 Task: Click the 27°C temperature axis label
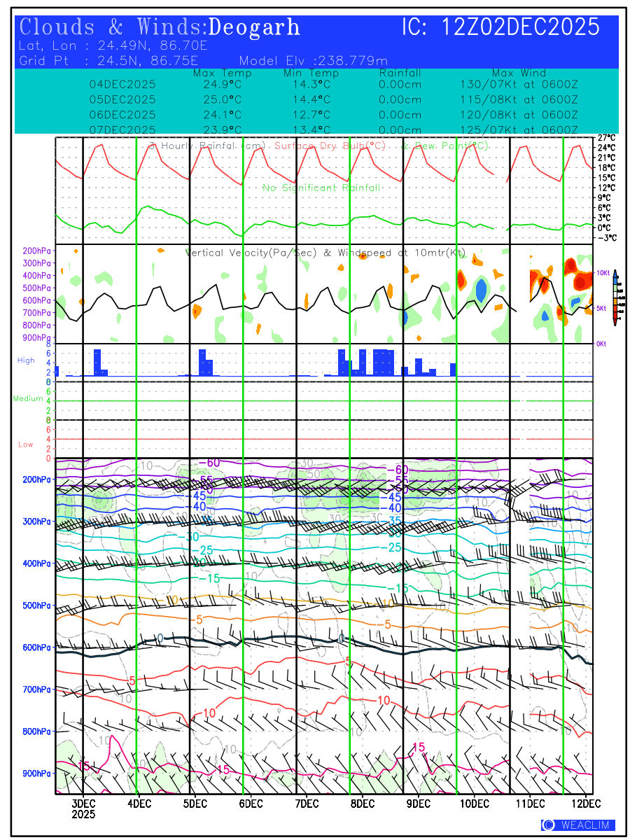607,138
